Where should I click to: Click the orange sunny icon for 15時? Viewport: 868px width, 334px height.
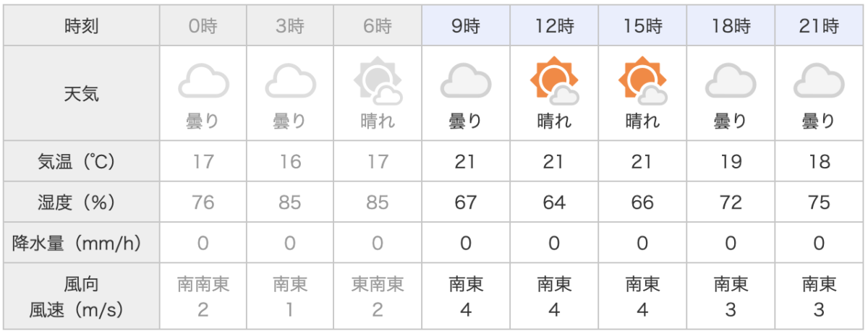[x=642, y=81]
